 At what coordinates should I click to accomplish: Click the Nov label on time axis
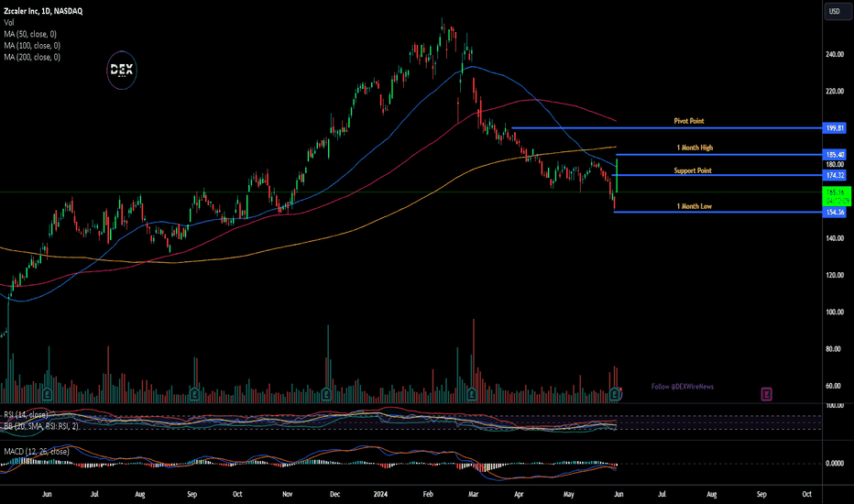click(288, 494)
